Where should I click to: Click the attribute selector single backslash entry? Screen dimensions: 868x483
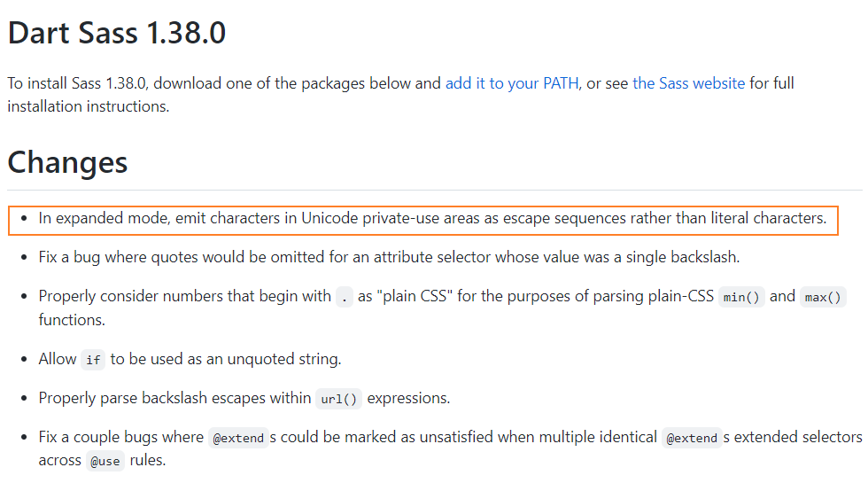click(389, 258)
